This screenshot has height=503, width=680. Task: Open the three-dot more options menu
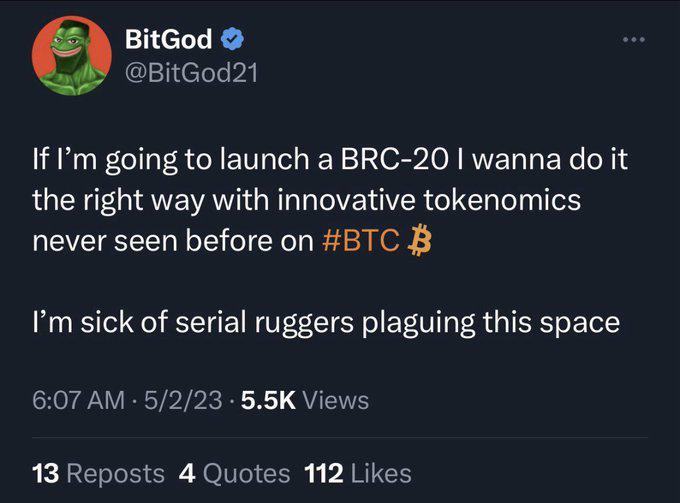[x=631, y=39]
